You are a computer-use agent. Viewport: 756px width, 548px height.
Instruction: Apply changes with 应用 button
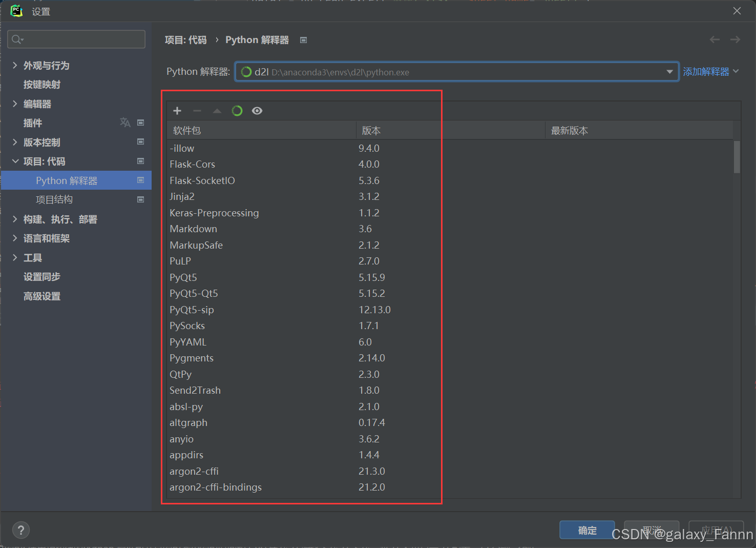tap(716, 530)
